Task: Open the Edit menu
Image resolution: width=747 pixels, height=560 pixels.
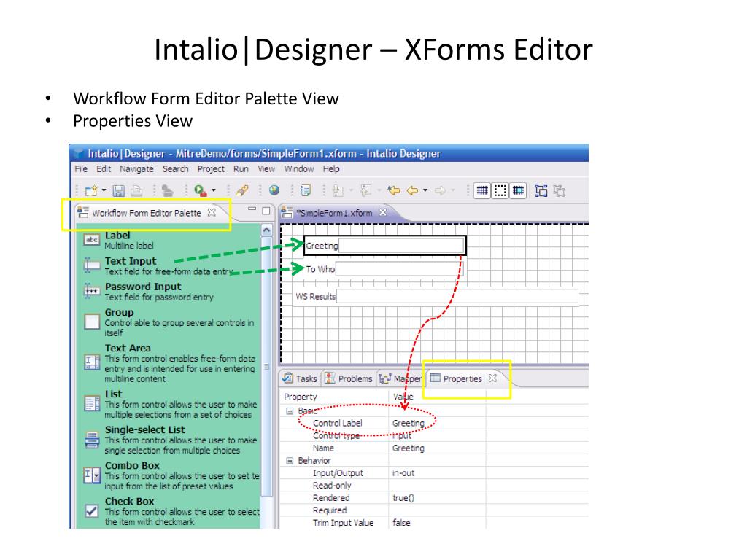Action: click(x=104, y=169)
